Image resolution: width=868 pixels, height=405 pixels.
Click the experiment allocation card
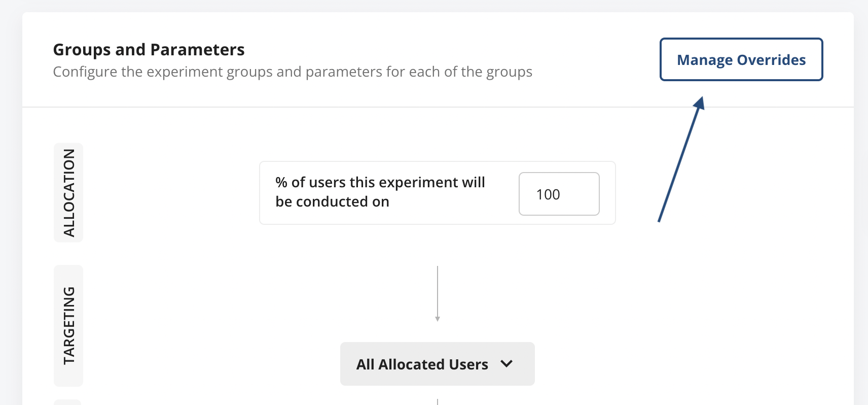click(437, 193)
